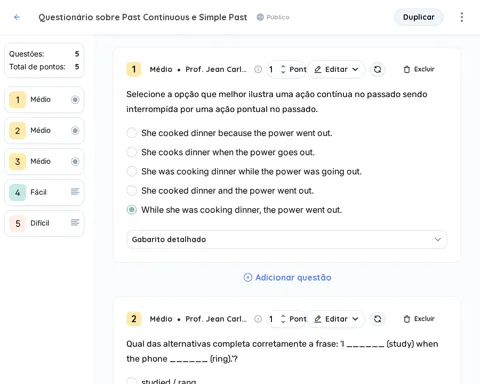Click the trash icon for question 2

[407, 319]
